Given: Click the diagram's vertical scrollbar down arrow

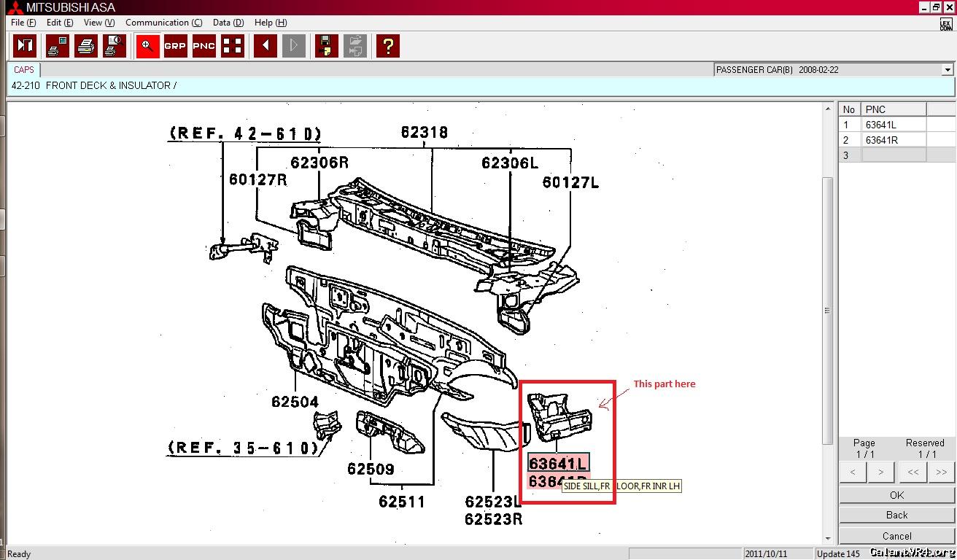Looking at the screenshot, I should pyautogui.click(x=828, y=539).
